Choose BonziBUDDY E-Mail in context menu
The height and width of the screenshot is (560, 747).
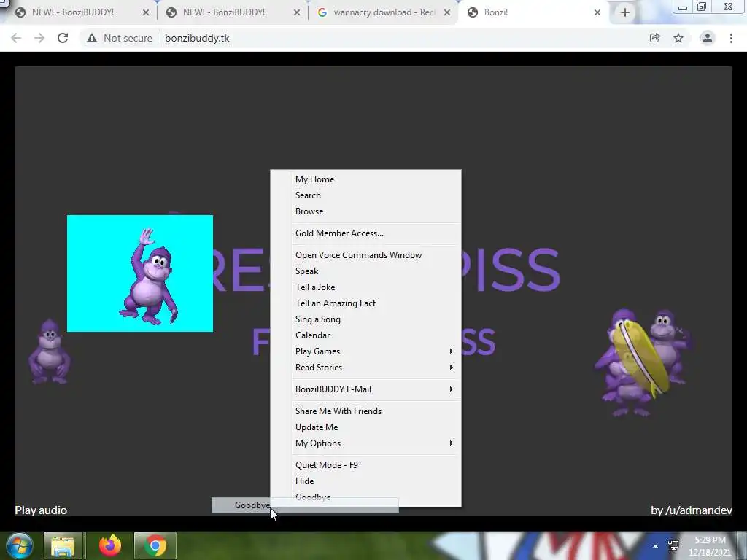click(x=365, y=389)
